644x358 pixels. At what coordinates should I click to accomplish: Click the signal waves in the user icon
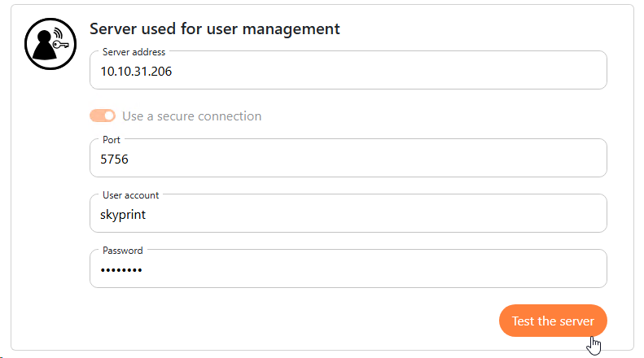point(59,34)
